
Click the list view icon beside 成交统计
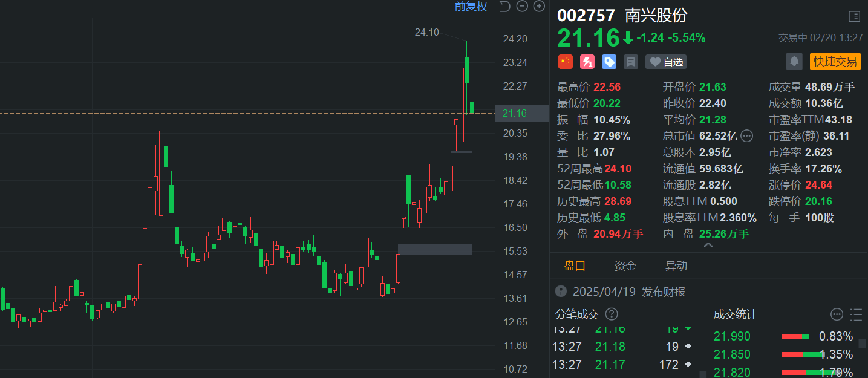pos(856,314)
